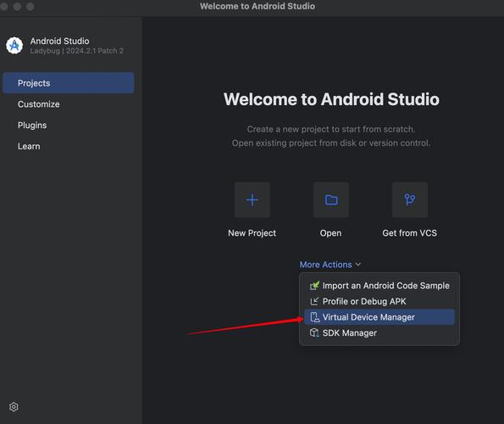Click the Import Android Code Sample icon
Viewport: 504px width, 424px height.
pos(314,285)
